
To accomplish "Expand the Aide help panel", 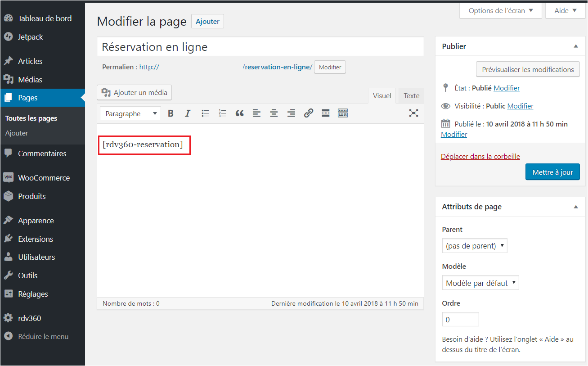I will (x=566, y=10).
